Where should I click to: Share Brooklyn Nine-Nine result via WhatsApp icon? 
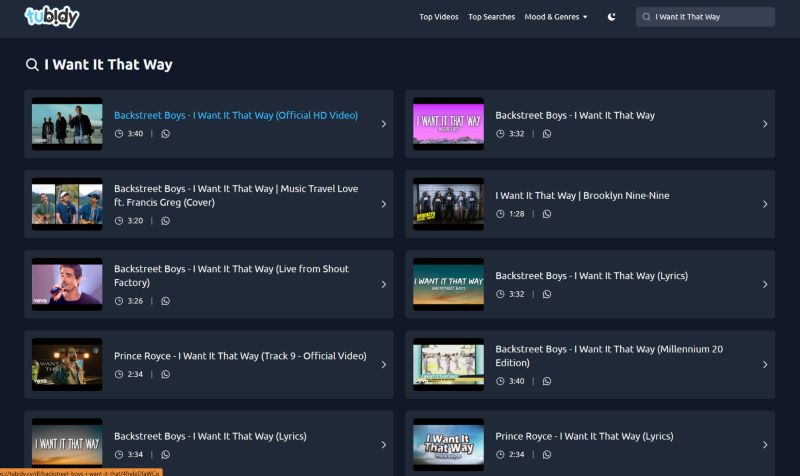(x=547, y=214)
